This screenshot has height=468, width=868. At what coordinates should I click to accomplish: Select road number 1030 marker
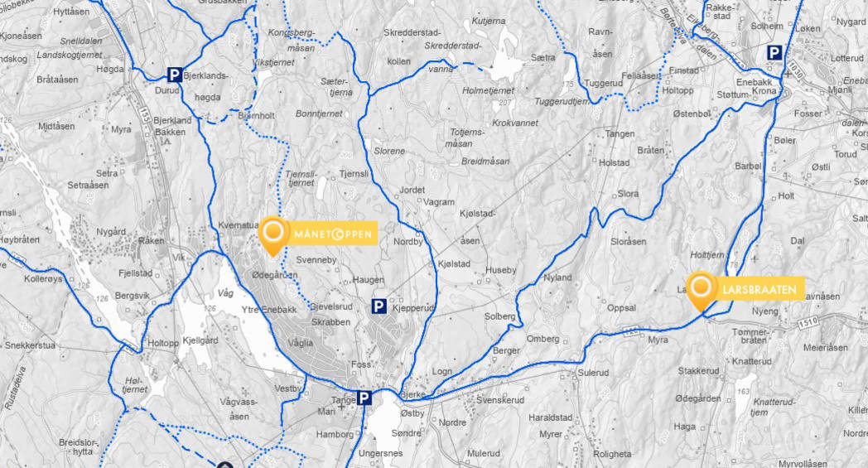point(795,70)
